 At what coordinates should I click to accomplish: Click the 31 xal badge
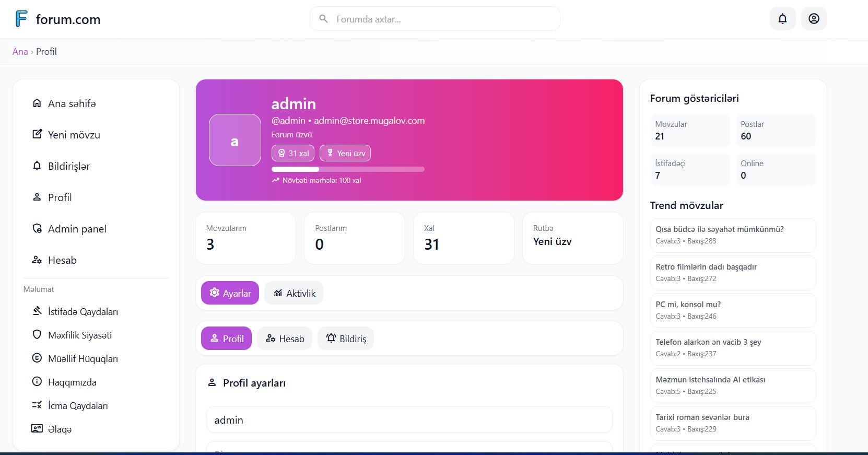tap(293, 153)
